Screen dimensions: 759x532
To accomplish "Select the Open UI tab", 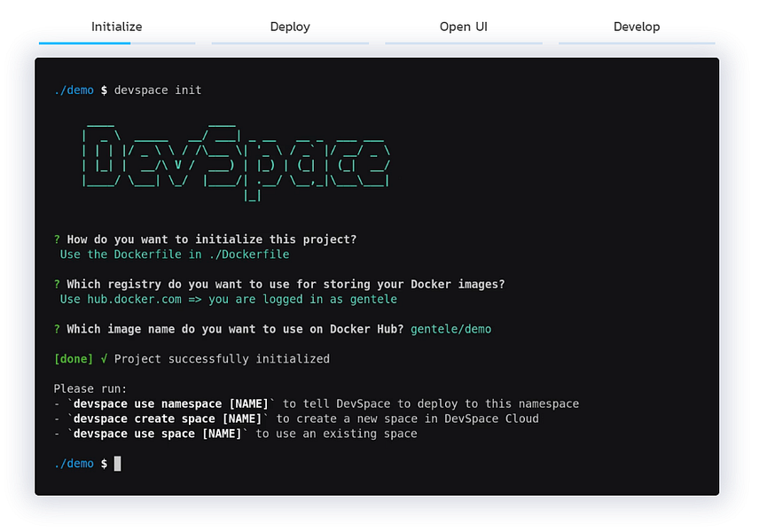I will point(463,27).
